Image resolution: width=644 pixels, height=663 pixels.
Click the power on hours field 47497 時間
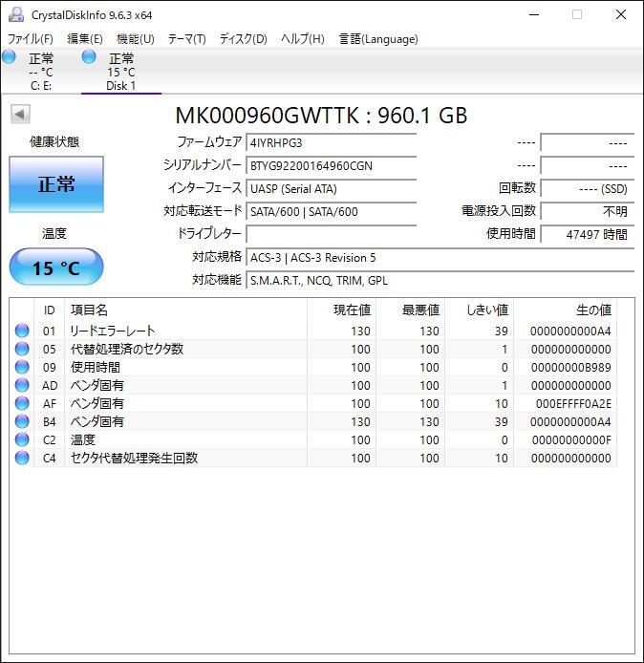click(588, 234)
